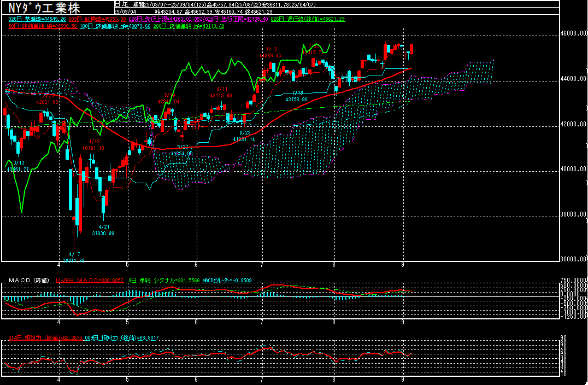Click the 5/19 high annotation

(x=169, y=98)
